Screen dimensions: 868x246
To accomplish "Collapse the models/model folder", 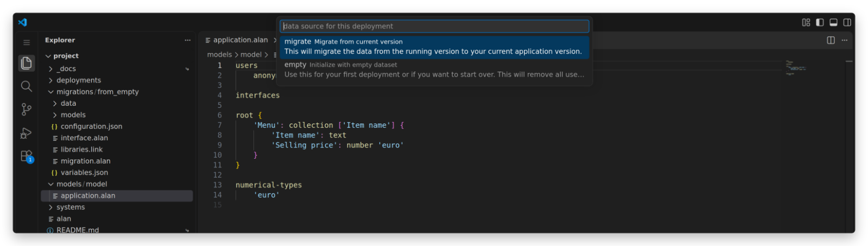I will (x=117, y=184).
